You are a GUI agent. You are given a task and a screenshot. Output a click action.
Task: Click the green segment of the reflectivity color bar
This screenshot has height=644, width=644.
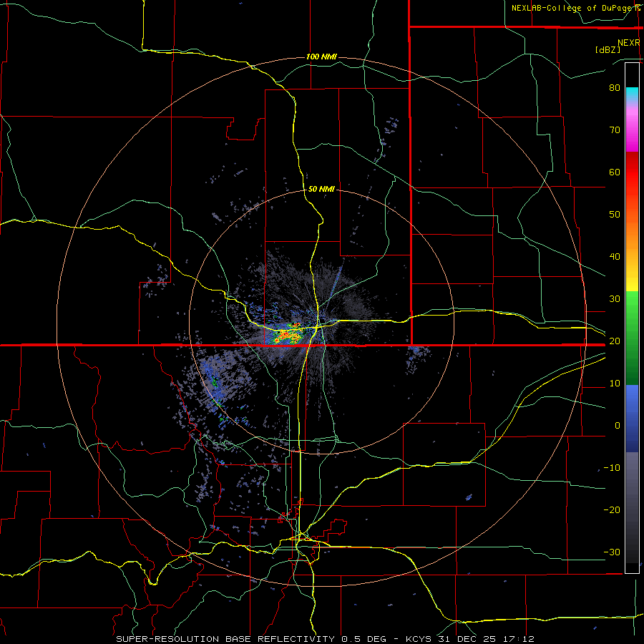[x=632, y=338]
